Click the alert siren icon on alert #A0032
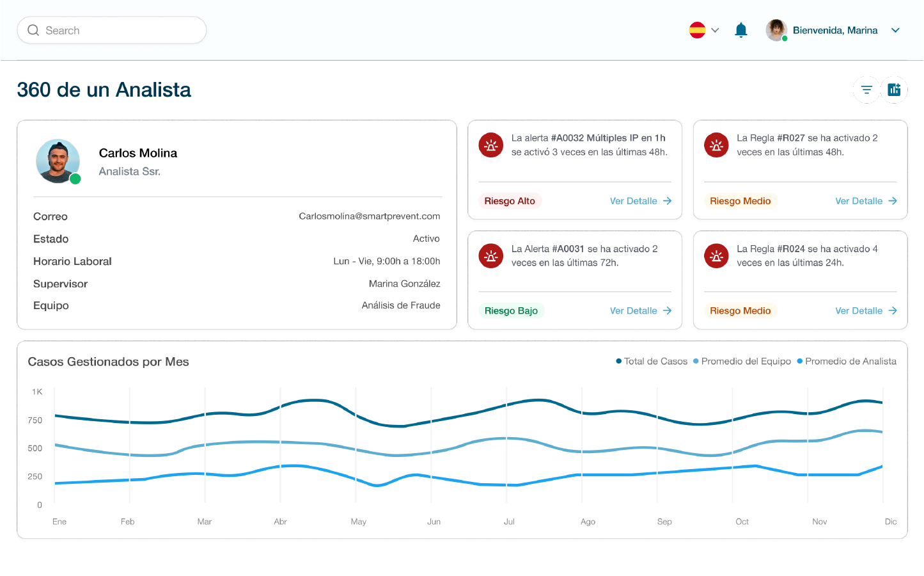The width and height of the screenshot is (924, 576). [490, 145]
